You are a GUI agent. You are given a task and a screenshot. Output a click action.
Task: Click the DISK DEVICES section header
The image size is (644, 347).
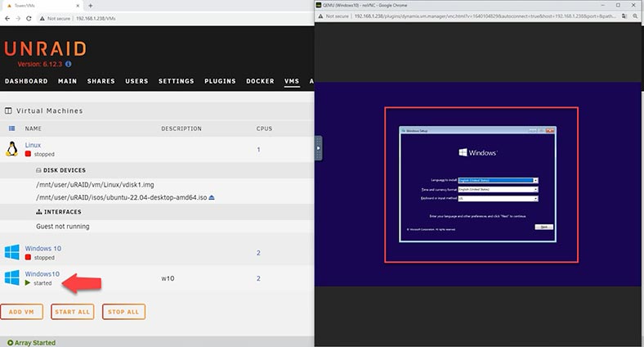(x=60, y=170)
